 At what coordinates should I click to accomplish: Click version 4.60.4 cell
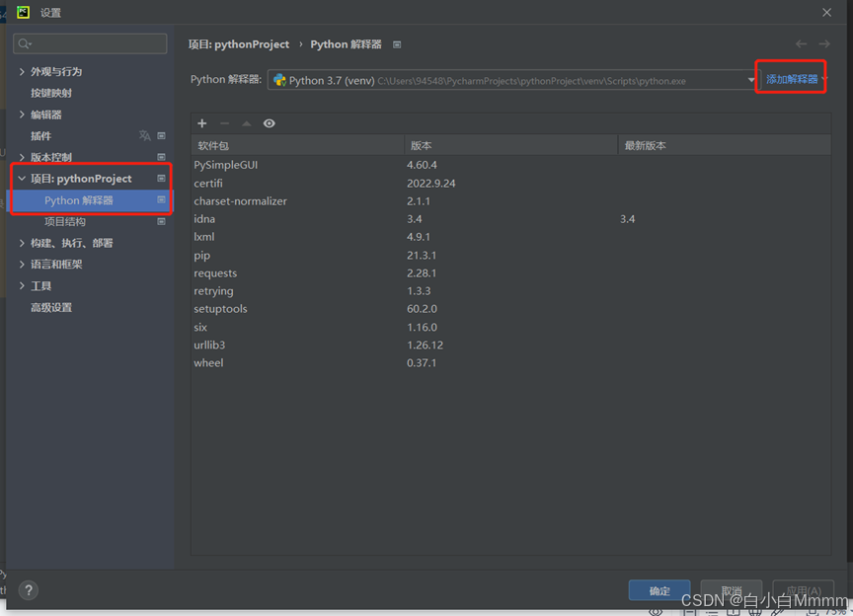(422, 165)
